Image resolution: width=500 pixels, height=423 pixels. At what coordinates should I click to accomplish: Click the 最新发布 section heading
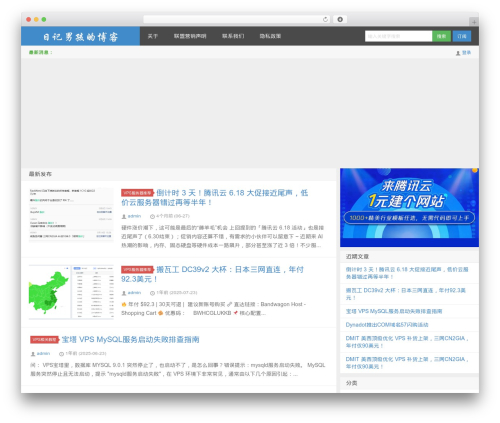[40, 174]
